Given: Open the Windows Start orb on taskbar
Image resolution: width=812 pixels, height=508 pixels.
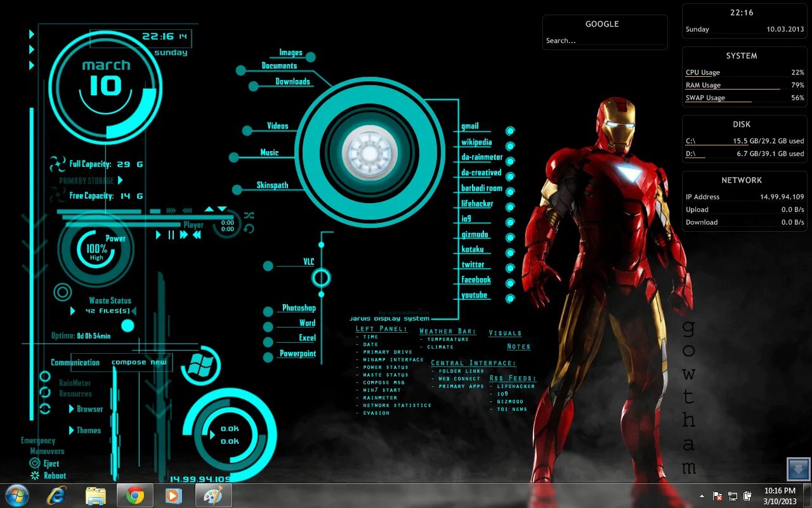Looking at the screenshot, I should point(16,495).
